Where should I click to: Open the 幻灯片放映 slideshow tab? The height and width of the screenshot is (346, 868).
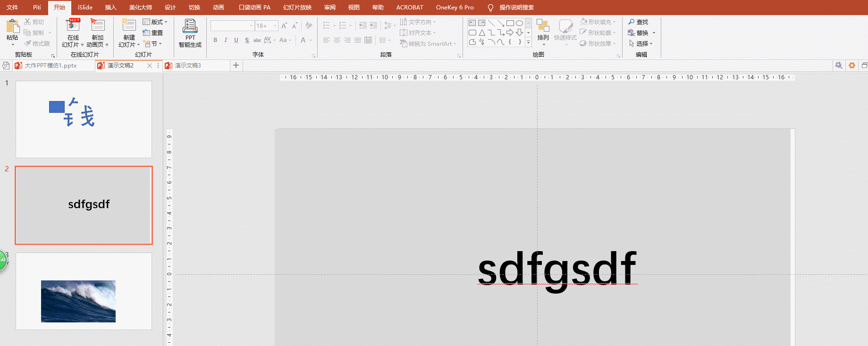[297, 7]
